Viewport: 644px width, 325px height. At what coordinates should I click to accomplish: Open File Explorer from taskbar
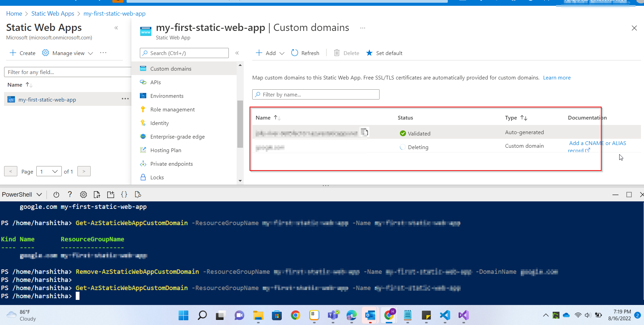[258, 315]
